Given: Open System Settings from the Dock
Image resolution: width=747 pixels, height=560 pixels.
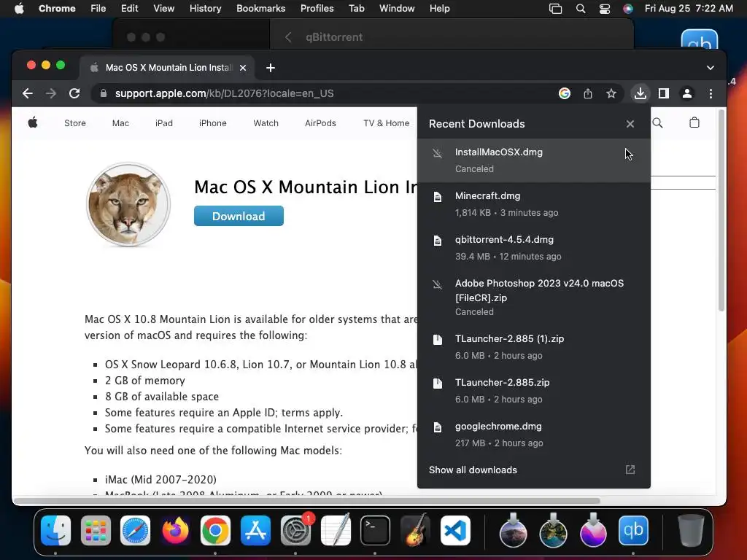Looking at the screenshot, I should (x=295, y=530).
